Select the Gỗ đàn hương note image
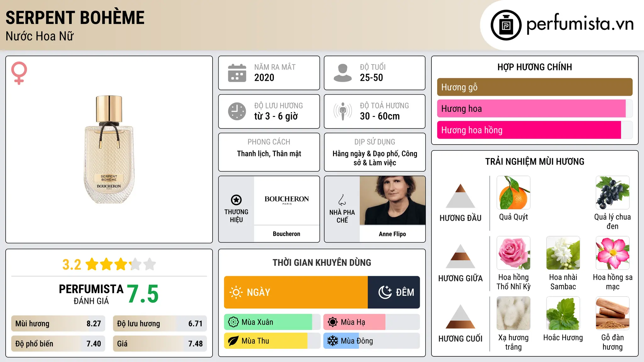The image size is (644, 362). tap(613, 313)
